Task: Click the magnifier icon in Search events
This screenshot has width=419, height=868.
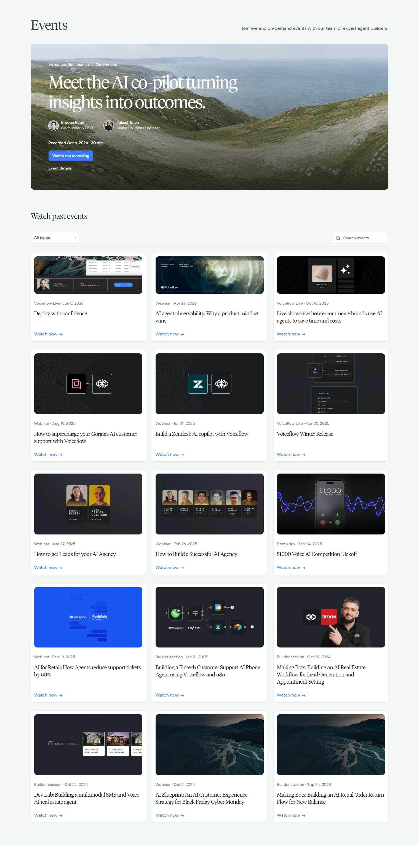Action: [338, 238]
